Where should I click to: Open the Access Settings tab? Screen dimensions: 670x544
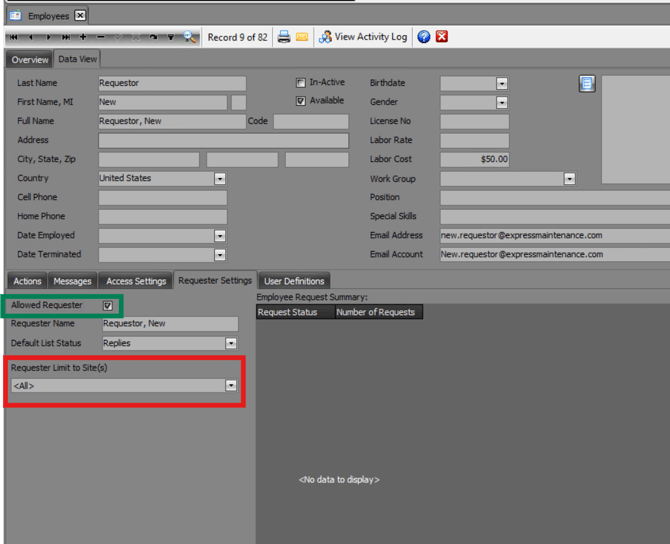pos(136,281)
